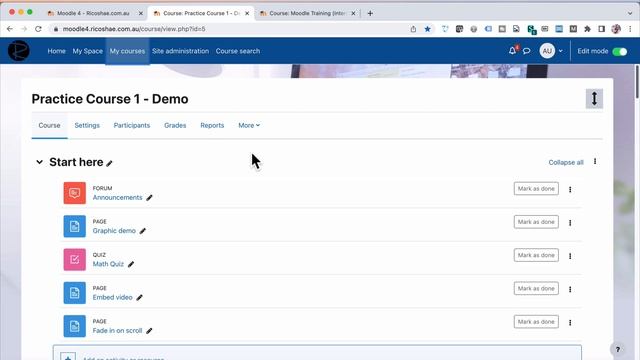640x360 pixels.
Task: Open browser extensions puzzle icon
Action: [587, 29]
